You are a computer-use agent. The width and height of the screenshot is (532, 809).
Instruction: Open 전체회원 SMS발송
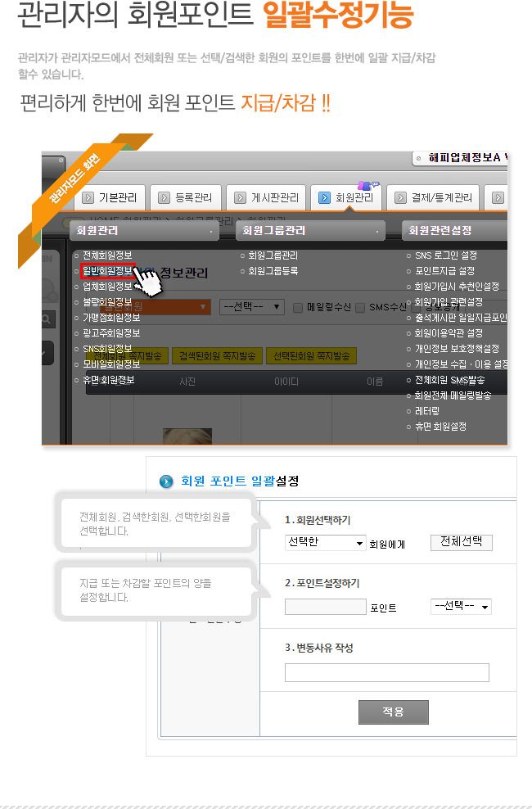point(449,380)
